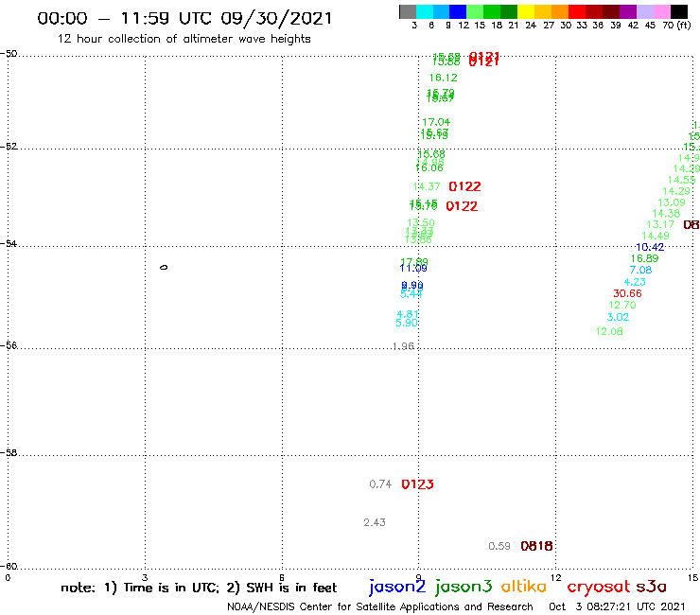Select the altika satellite legend label
Screen dimensions: 700x615
pos(523,587)
